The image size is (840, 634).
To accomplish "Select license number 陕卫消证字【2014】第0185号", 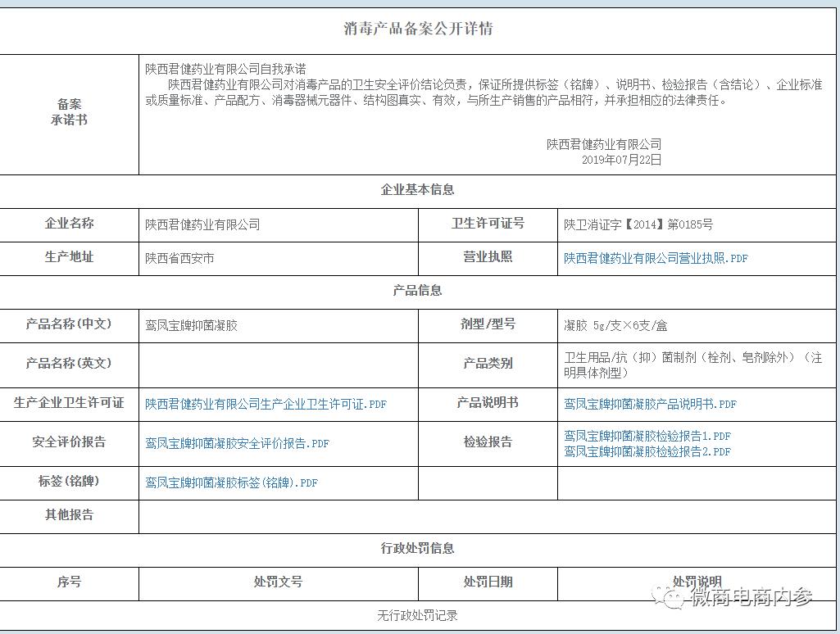I will (638, 224).
